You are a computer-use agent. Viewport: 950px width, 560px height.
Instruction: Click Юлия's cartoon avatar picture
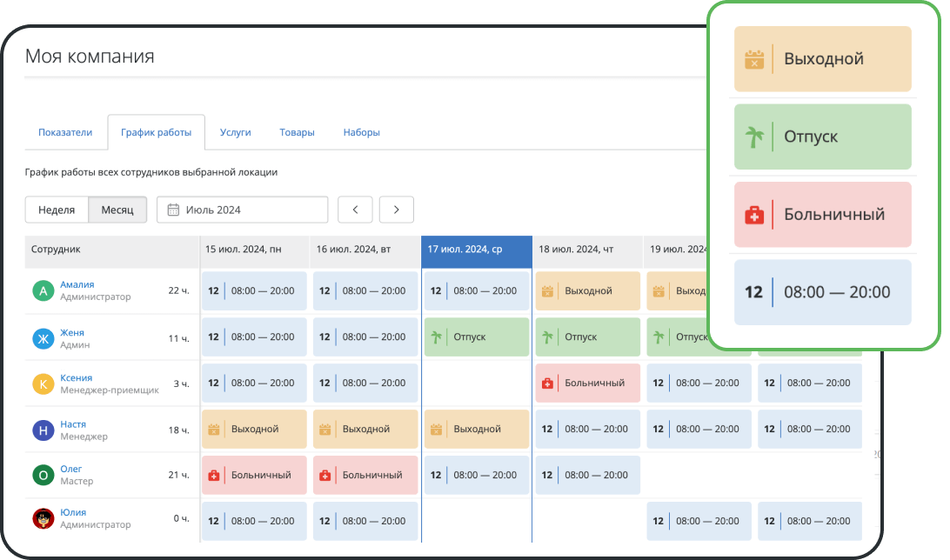pos(43,519)
